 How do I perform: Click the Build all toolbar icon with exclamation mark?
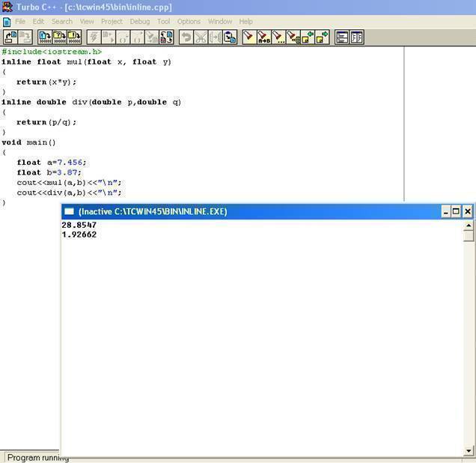pyautogui.click(x=74, y=37)
